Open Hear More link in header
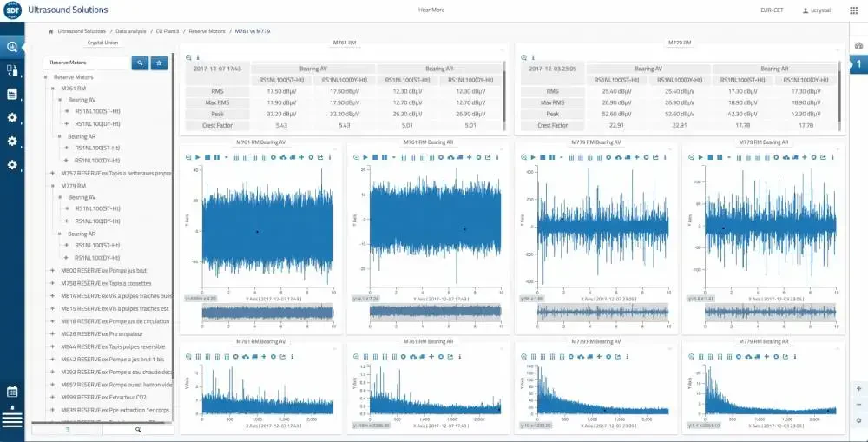Screen dimensions: 868x442 pos(431,10)
